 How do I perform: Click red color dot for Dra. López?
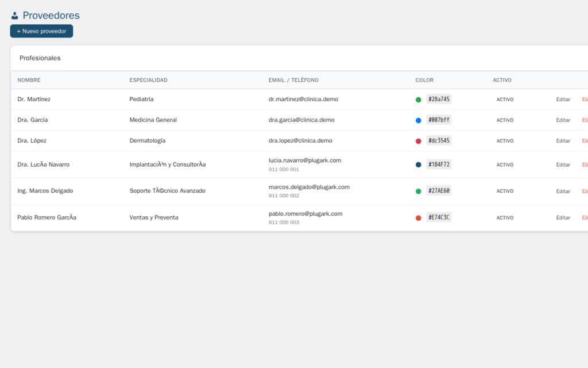click(x=419, y=141)
